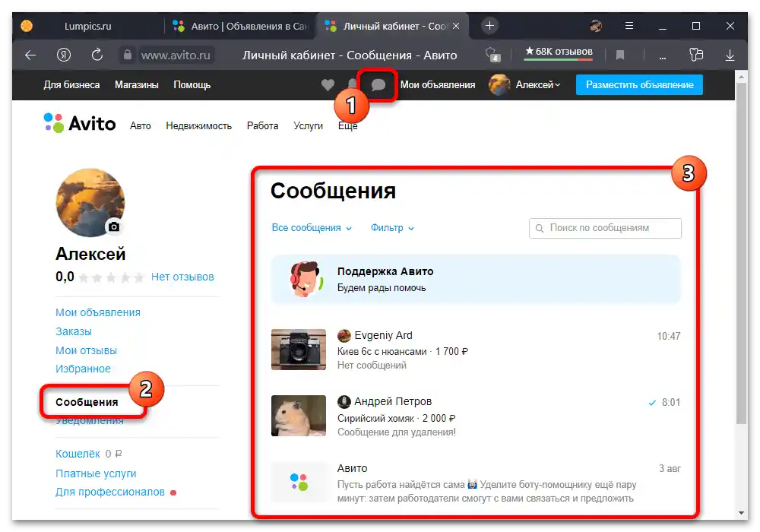Image resolution: width=760 pixels, height=532 pixels.
Task: Expand the Фильтр dropdown
Action: (392, 228)
